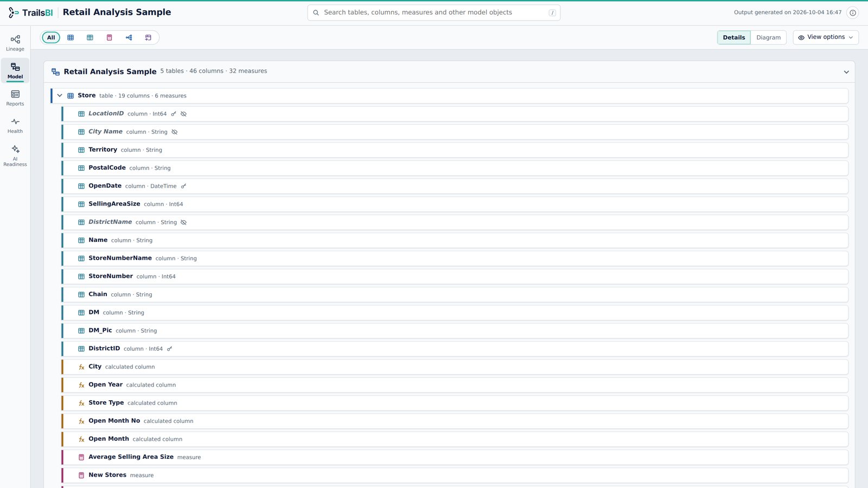Screen dimensions: 868x488
Task: Click the Store table row header
Action: tap(450, 95)
